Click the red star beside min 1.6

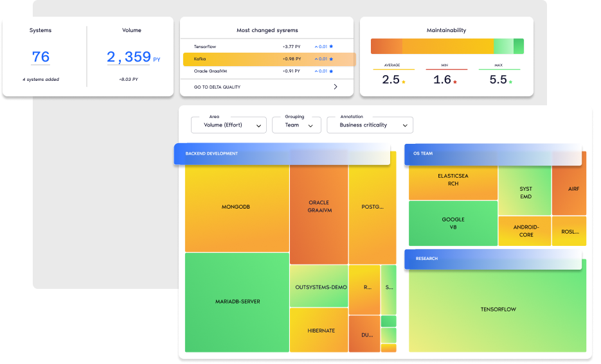(455, 82)
